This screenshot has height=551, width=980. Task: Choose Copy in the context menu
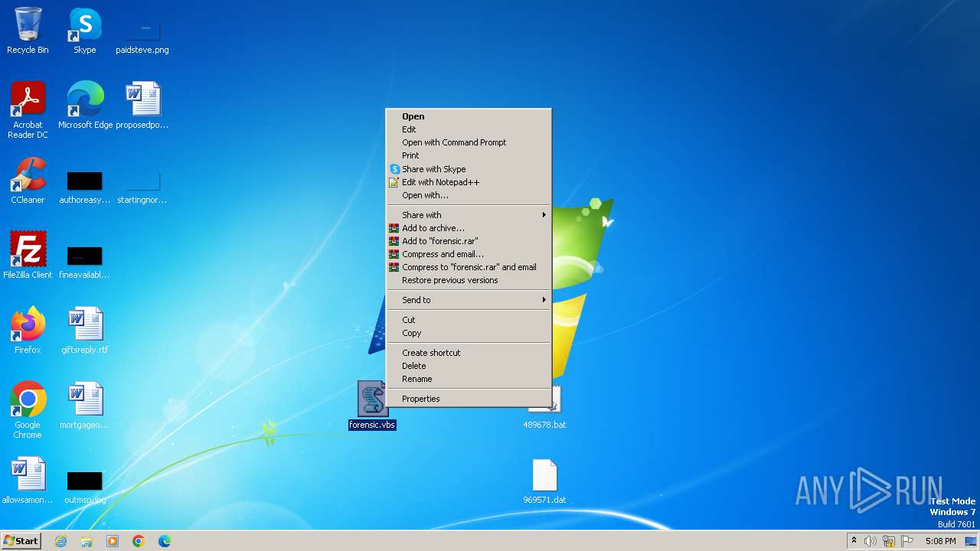click(468, 333)
